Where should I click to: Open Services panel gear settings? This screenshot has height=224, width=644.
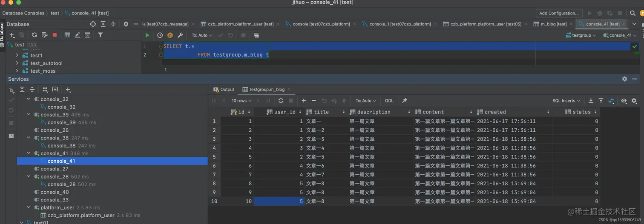tap(624, 79)
